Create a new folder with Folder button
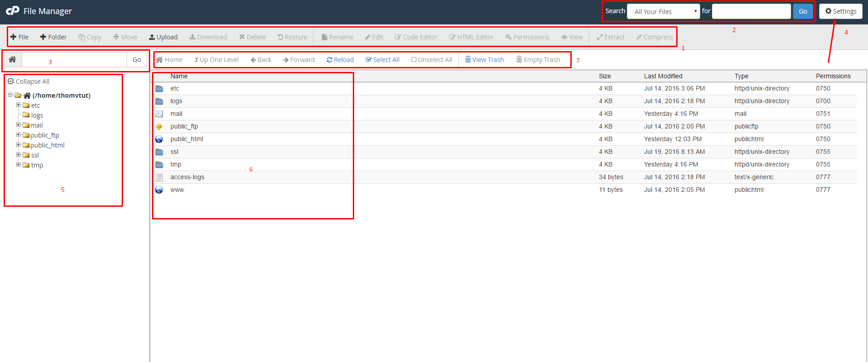The width and height of the screenshot is (868, 362). tap(53, 37)
